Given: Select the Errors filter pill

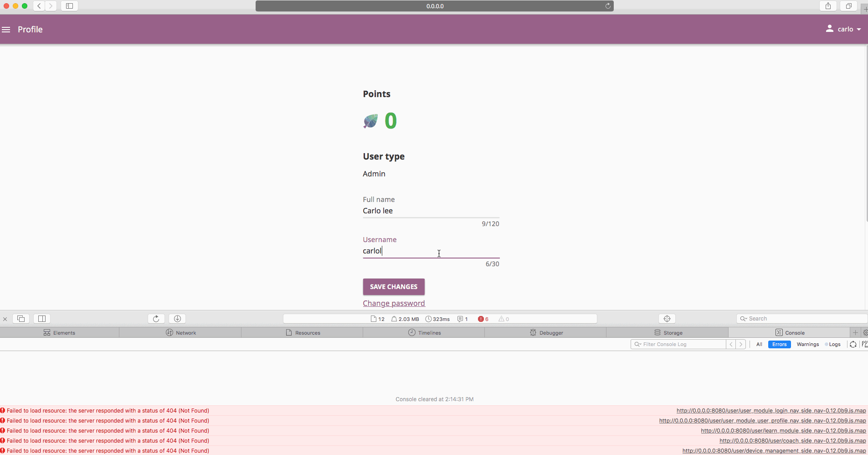Looking at the screenshot, I should pos(780,344).
